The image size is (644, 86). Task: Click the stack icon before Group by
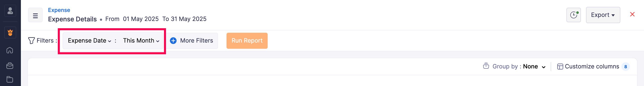486,66
